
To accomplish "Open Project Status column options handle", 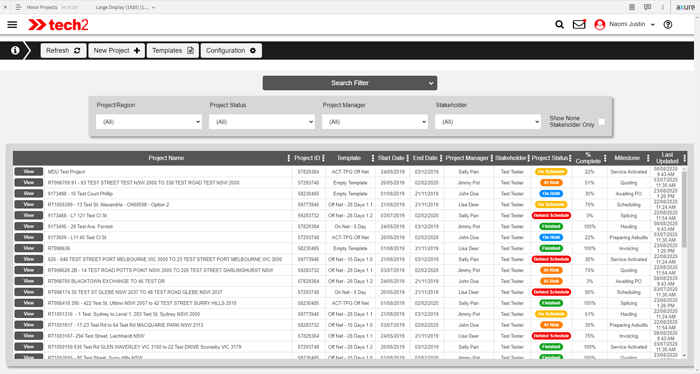I will click(570, 158).
